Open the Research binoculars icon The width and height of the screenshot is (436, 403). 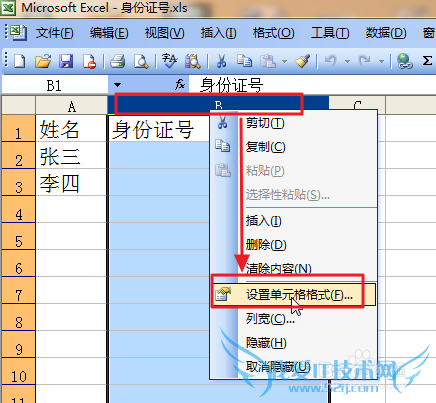[x=193, y=61]
